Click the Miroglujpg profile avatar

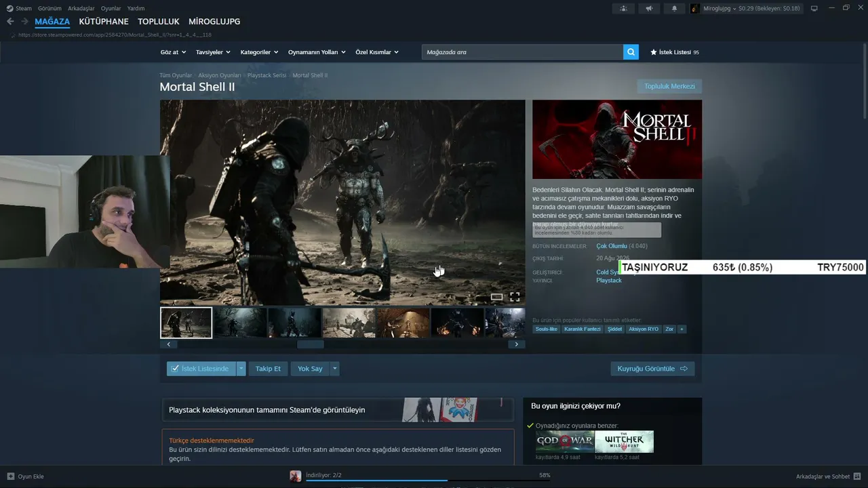(x=695, y=8)
